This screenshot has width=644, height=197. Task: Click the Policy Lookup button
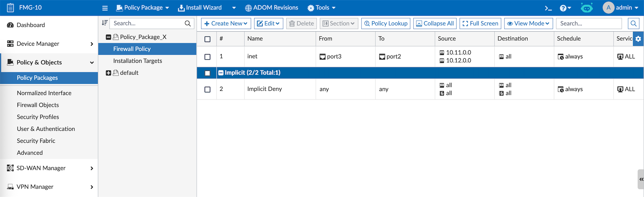point(385,24)
